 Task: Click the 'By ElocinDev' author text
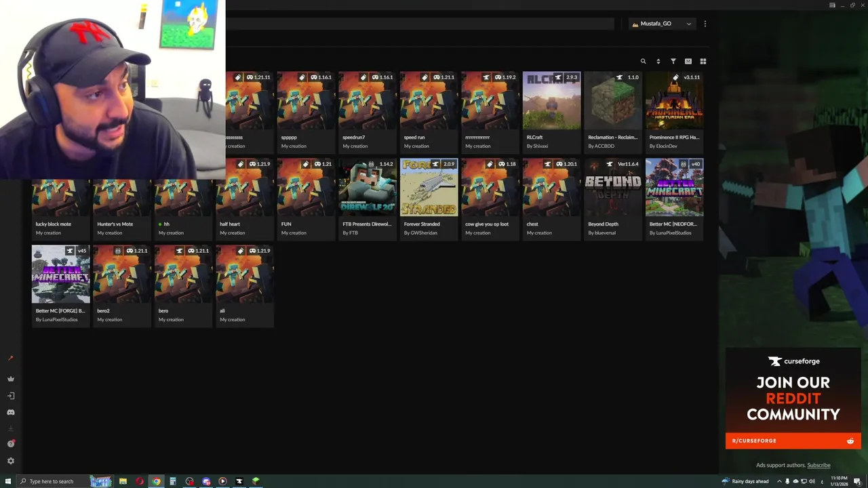click(x=663, y=146)
